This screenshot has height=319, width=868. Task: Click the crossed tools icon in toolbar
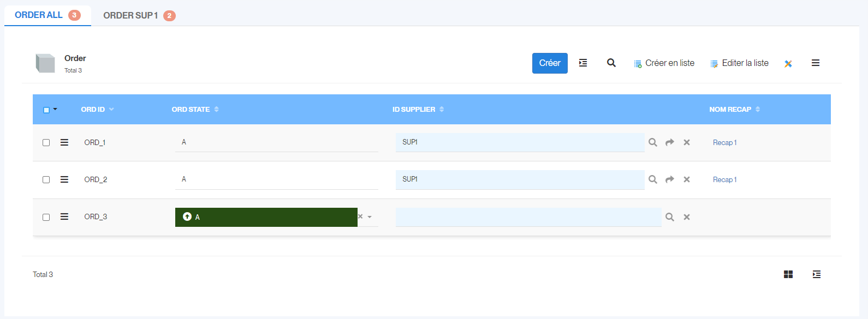788,64
